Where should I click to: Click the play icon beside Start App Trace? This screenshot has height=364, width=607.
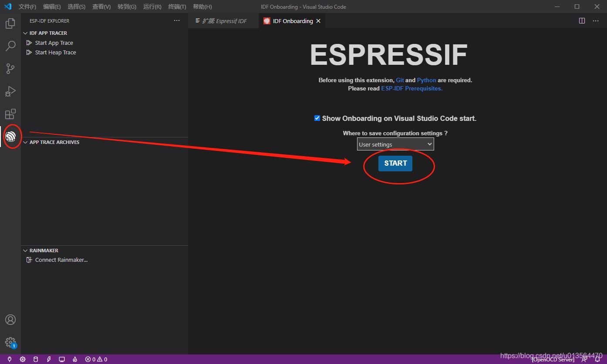point(29,43)
